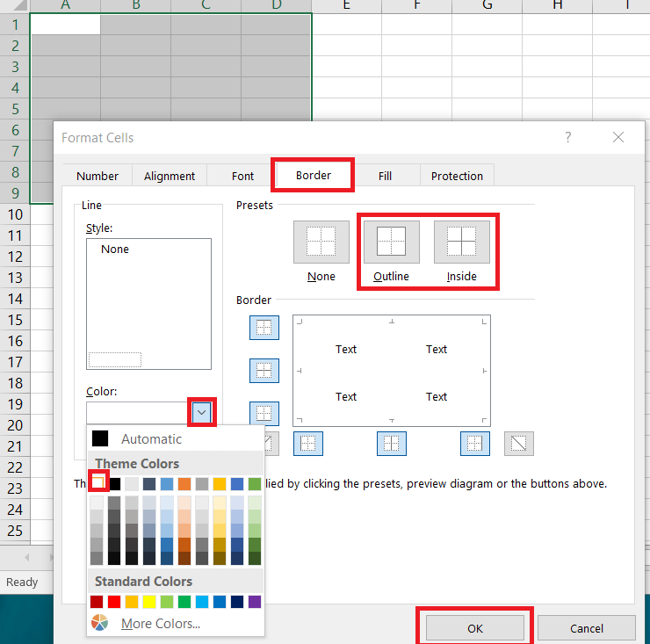Pick the standard yellow color swatch

coord(149,601)
